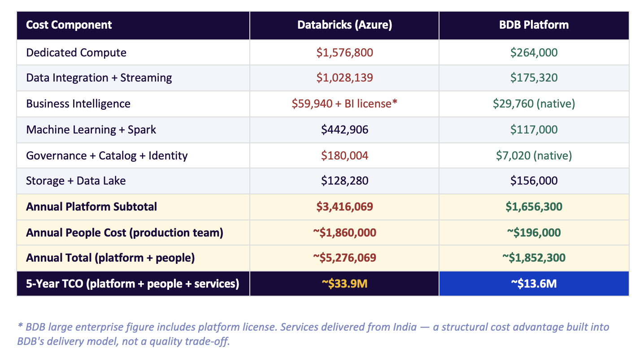Select the $7,020 (native) governance cost
The image size is (644, 353).
533,155
